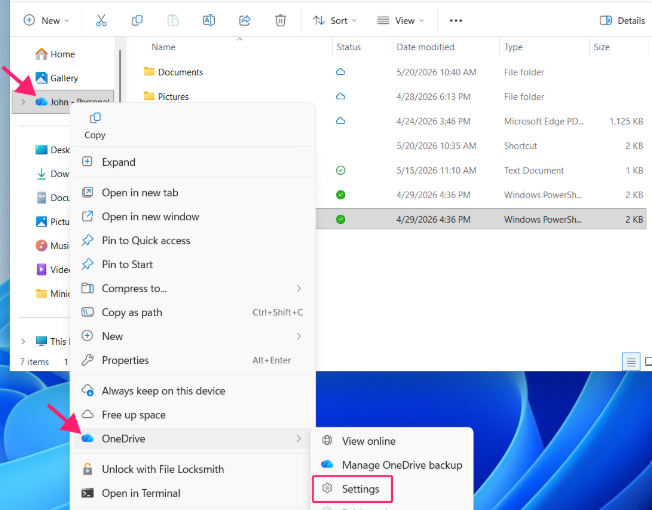The height and width of the screenshot is (510, 652).
Task: Click the Microsoft Edge PD... type cell
Action: 544,121
